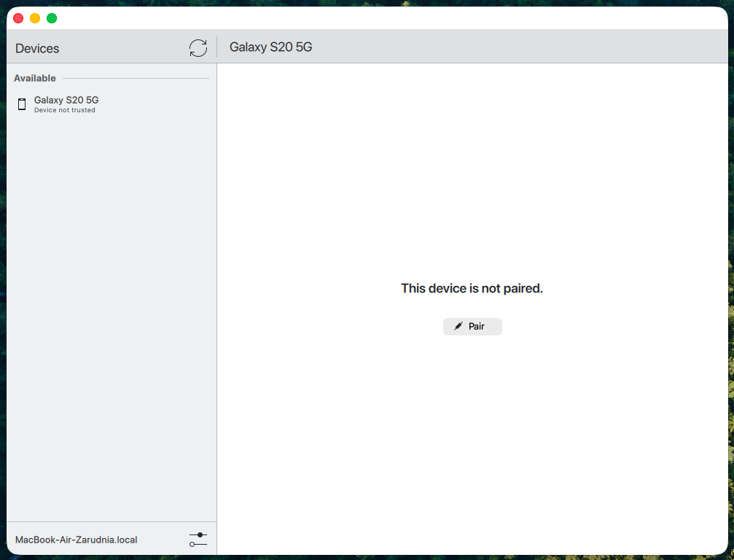The width and height of the screenshot is (734, 560).
Task: Minimize the window with the yellow button
Action: pos(35,18)
